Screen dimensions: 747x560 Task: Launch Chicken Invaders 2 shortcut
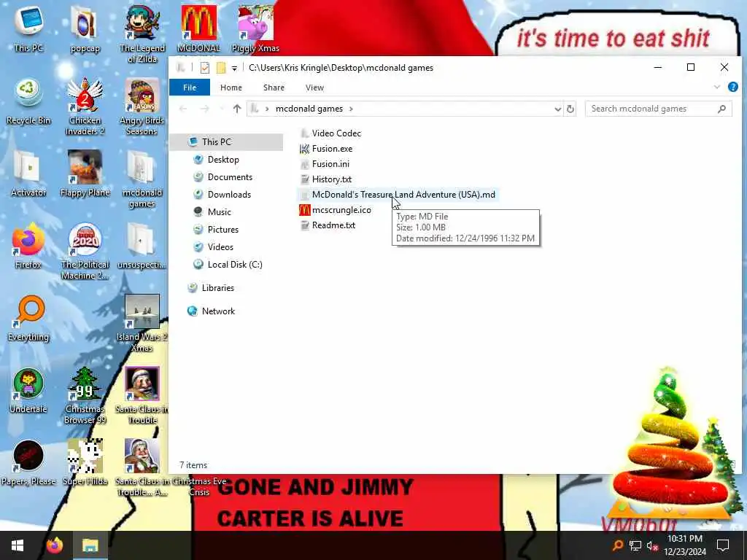tap(85, 106)
